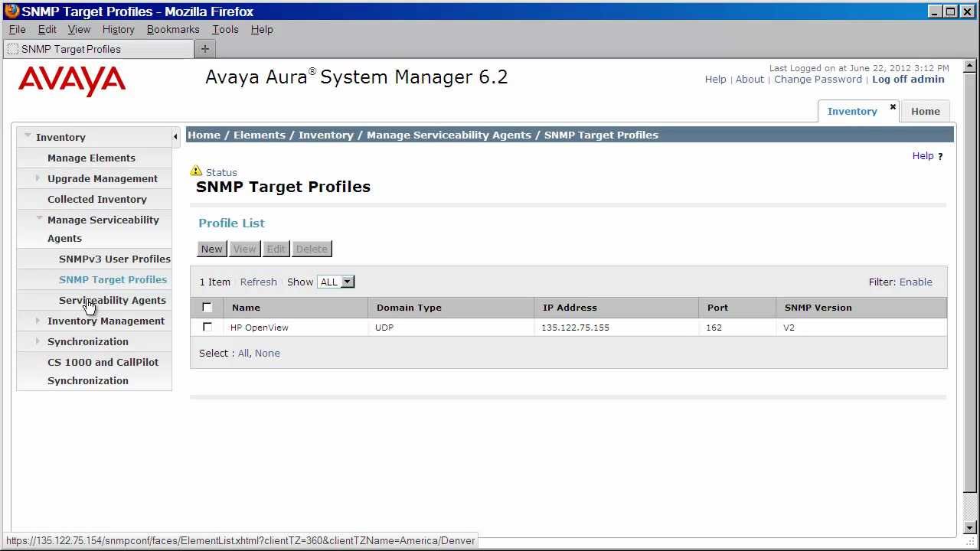
Task: Collapse the left navigation panel with the arrow
Action: pyautogui.click(x=175, y=137)
